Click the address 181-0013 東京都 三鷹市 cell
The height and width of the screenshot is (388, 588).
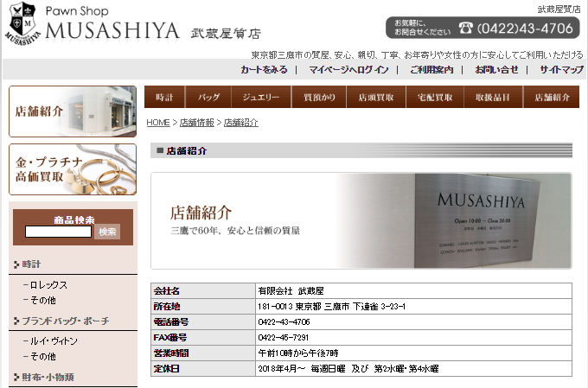[413, 307]
